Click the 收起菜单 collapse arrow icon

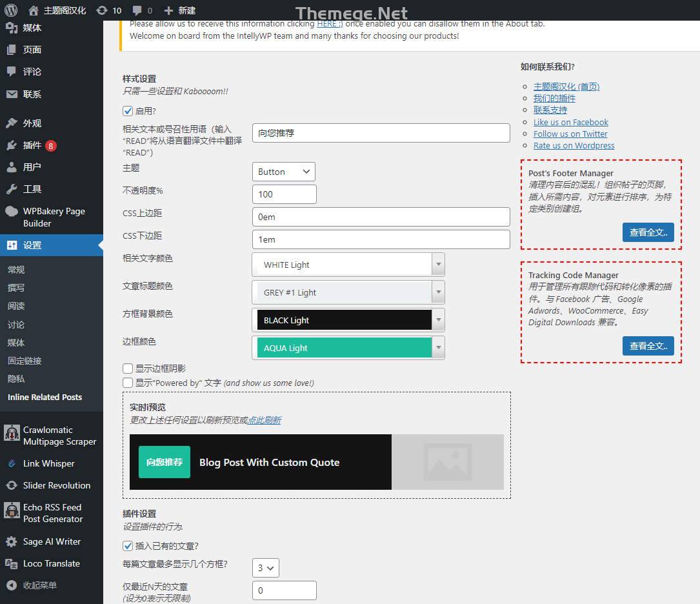(x=12, y=585)
